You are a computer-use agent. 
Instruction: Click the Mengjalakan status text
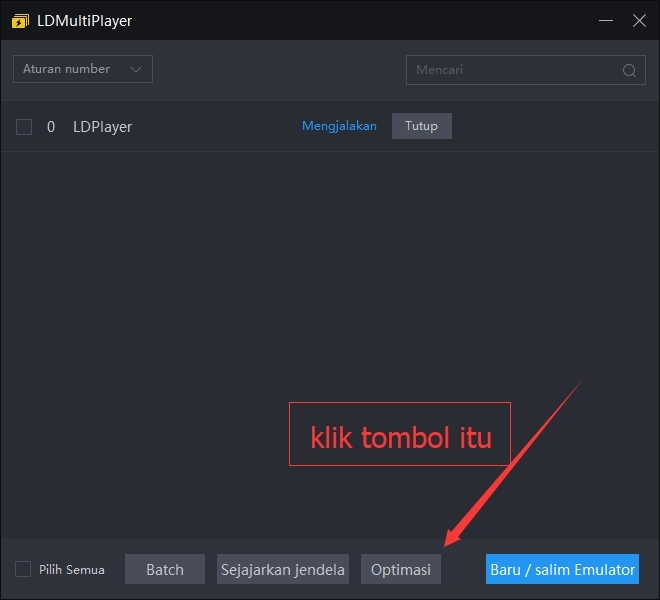point(339,126)
